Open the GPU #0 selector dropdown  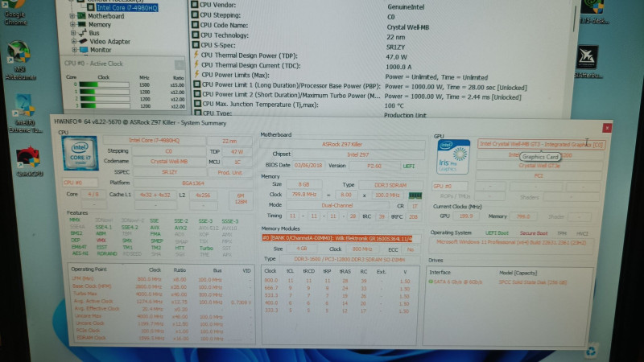coord(450,186)
